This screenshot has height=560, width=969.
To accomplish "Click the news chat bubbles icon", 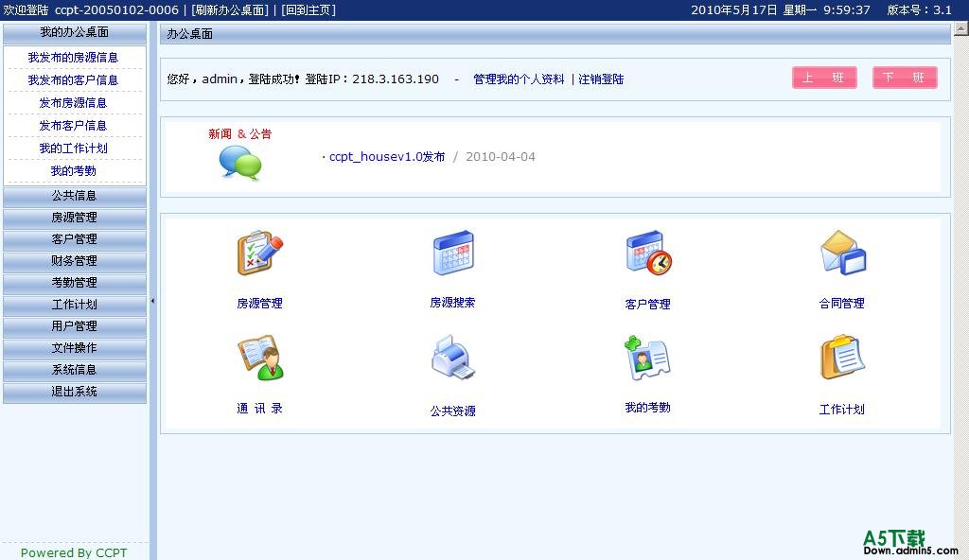I will (x=239, y=163).
